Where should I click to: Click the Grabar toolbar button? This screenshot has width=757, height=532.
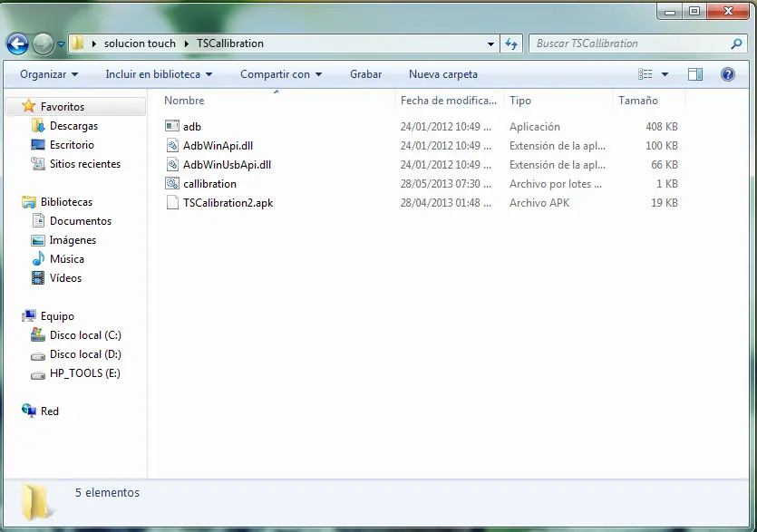pos(366,74)
